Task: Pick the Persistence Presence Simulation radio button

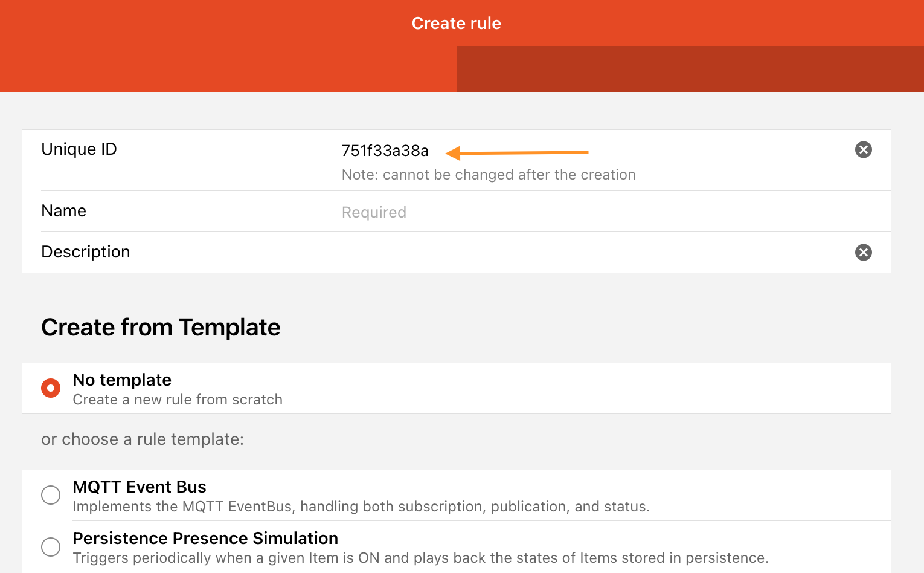Action: pos(51,547)
